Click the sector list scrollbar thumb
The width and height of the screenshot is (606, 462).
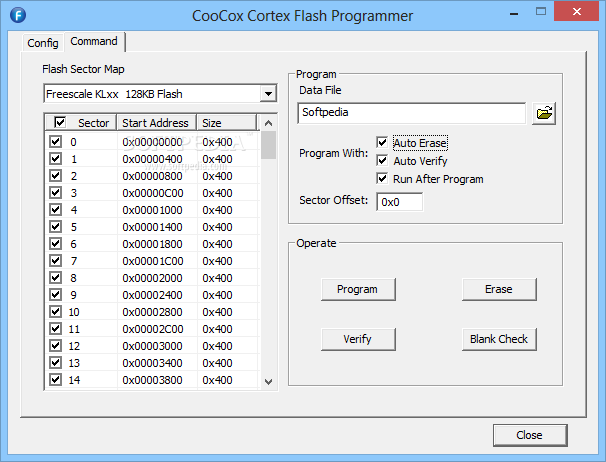[269, 145]
